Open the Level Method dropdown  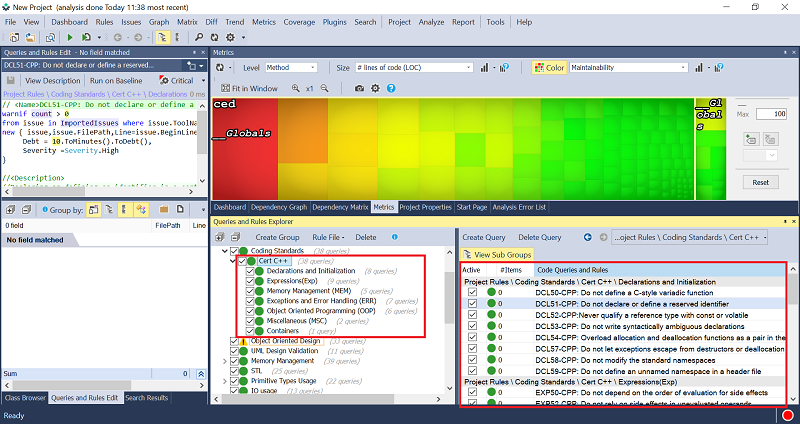tap(293, 68)
